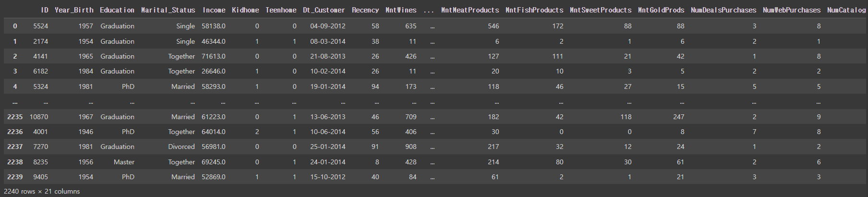Screen dimensions: 868x197
Task: Click the Marital_Status column header
Action: pos(168,10)
